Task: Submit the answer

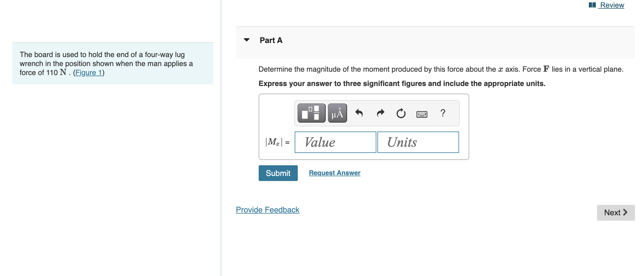Action: pos(278,173)
